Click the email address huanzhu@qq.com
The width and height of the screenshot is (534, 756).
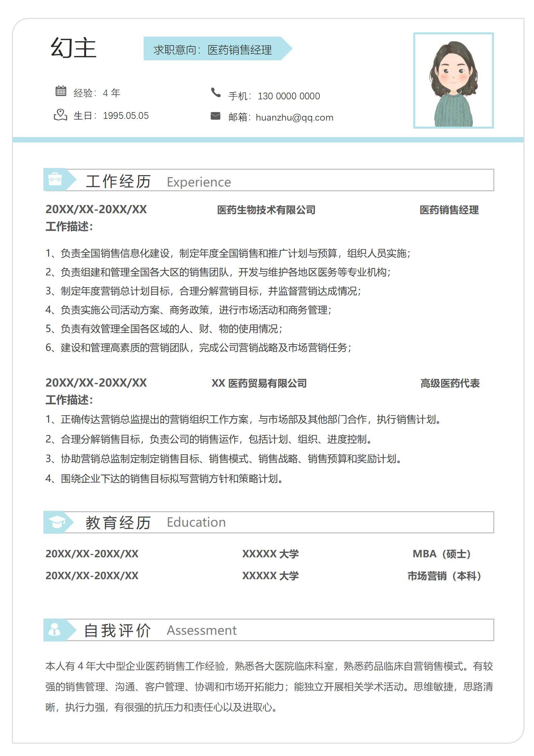(294, 118)
